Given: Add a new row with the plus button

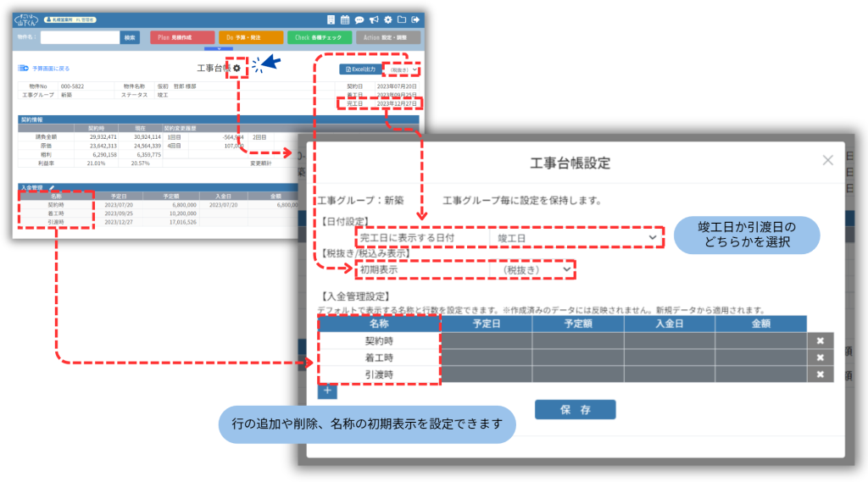Looking at the screenshot, I should [327, 391].
